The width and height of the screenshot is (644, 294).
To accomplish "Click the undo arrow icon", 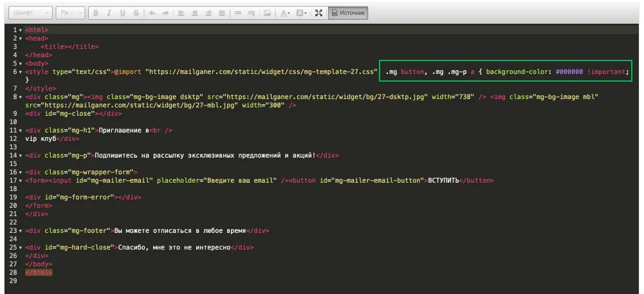I will [x=152, y=13].
